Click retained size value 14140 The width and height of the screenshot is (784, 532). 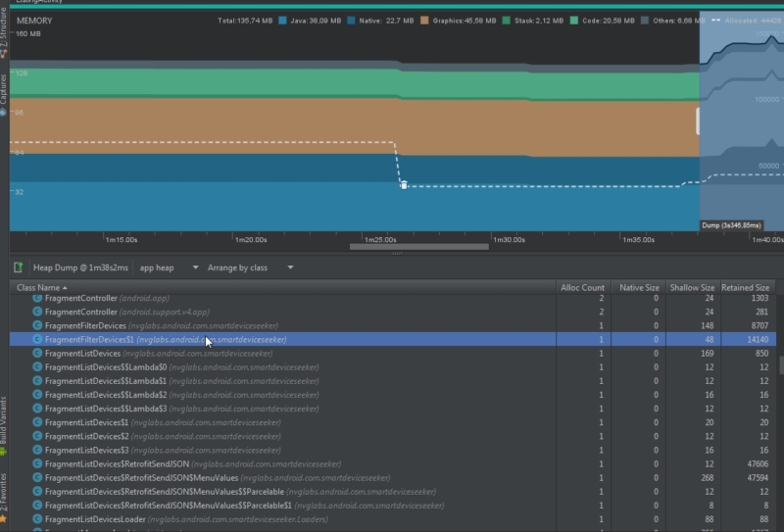pos(758,340)
